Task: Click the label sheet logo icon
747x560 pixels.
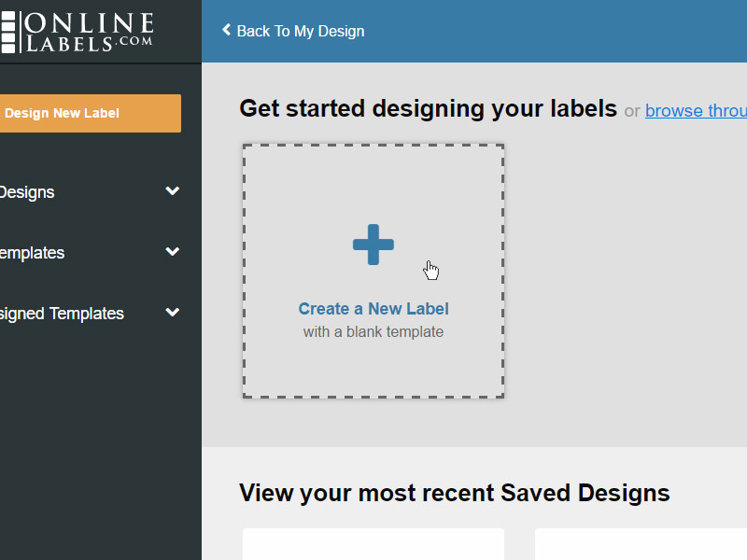Action: pyautogui.click(x=8, y=32)
